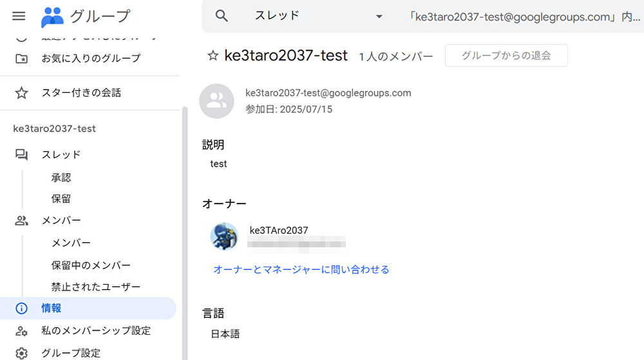The height and width of the screenshot is (360, 644).
Task: Open the hamburger main menu
Action: [19, 16]
